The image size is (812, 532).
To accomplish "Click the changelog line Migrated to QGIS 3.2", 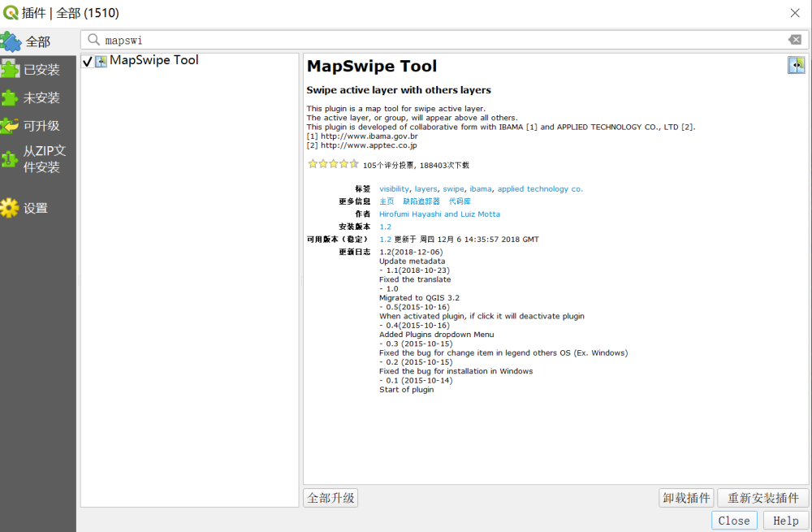I will point(419,298).
